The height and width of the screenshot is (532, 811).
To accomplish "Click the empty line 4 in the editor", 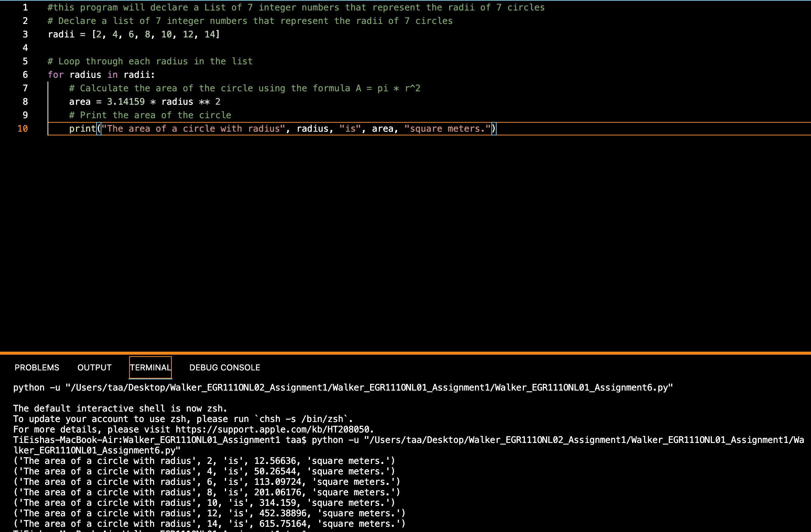I will pyautogui.click(x=150, y=48).
